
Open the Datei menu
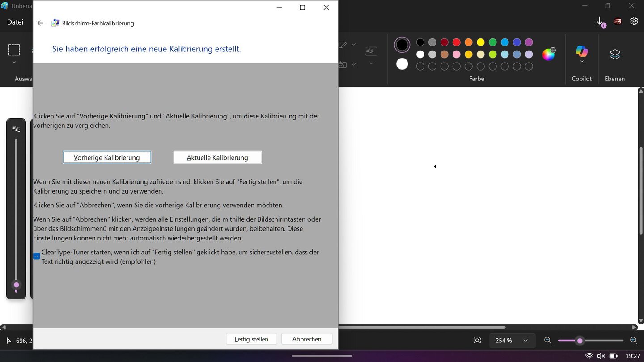point(15,22)
